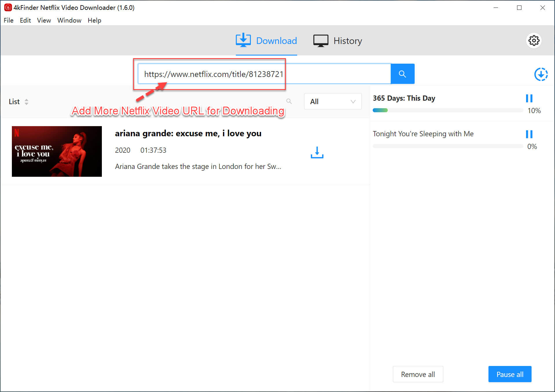
Task: Click the blue search magnifier button
Action: [x=402, y=74]
